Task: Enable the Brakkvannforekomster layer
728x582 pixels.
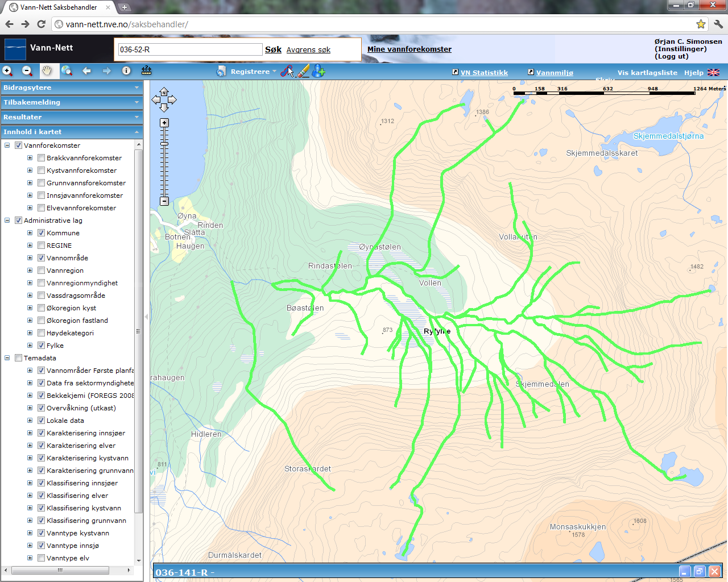Action: tap(41, 158)
